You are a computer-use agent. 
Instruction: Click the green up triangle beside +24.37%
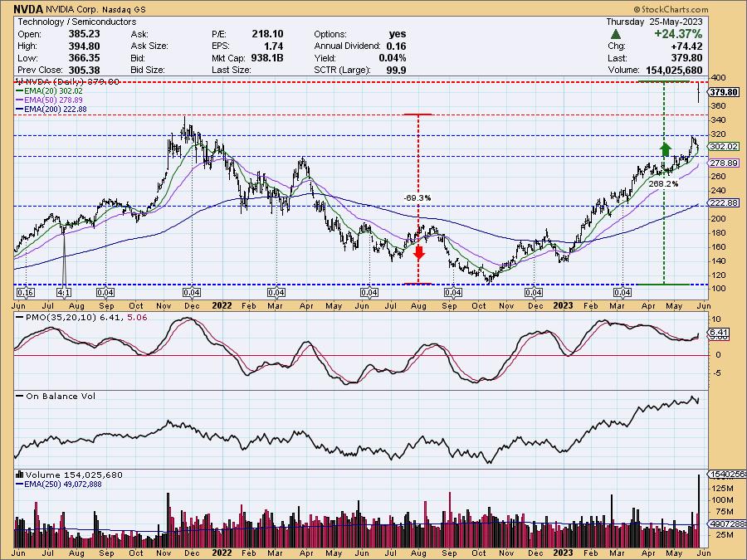click(616, 34)
